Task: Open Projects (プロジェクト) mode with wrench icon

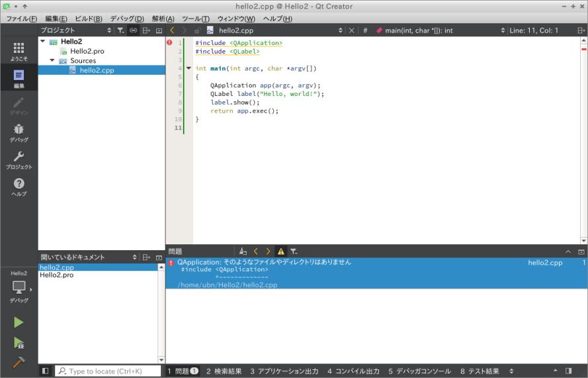Action: pos(19,160)
